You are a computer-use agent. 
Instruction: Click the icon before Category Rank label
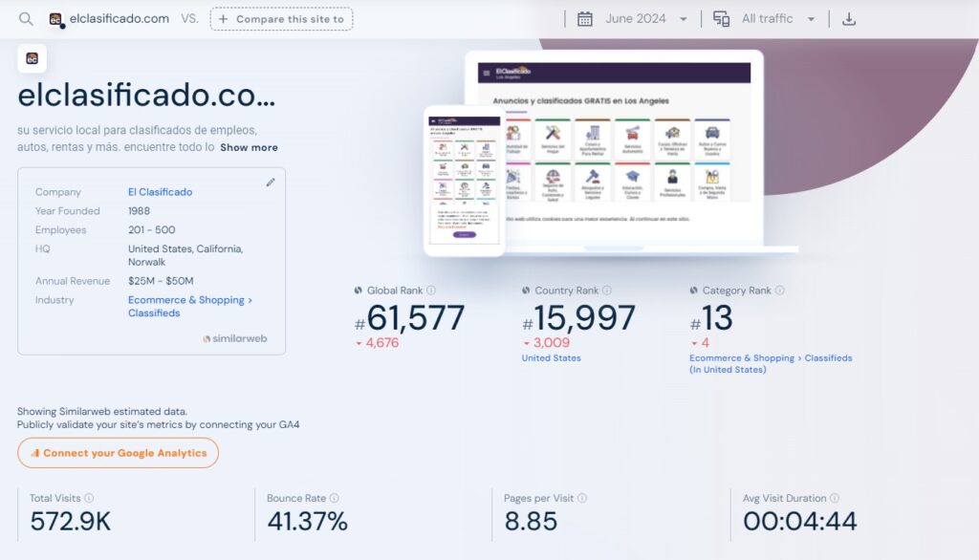[694, 291]
